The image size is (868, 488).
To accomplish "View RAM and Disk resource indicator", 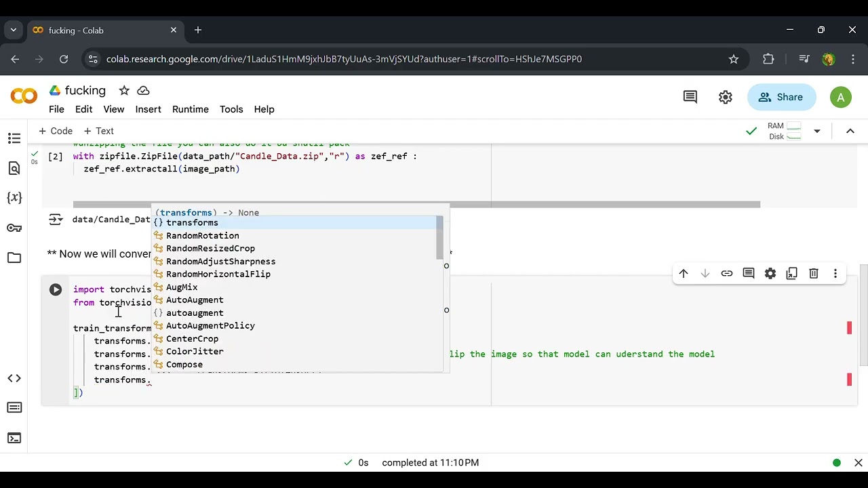I will click(x=785, y=131).
